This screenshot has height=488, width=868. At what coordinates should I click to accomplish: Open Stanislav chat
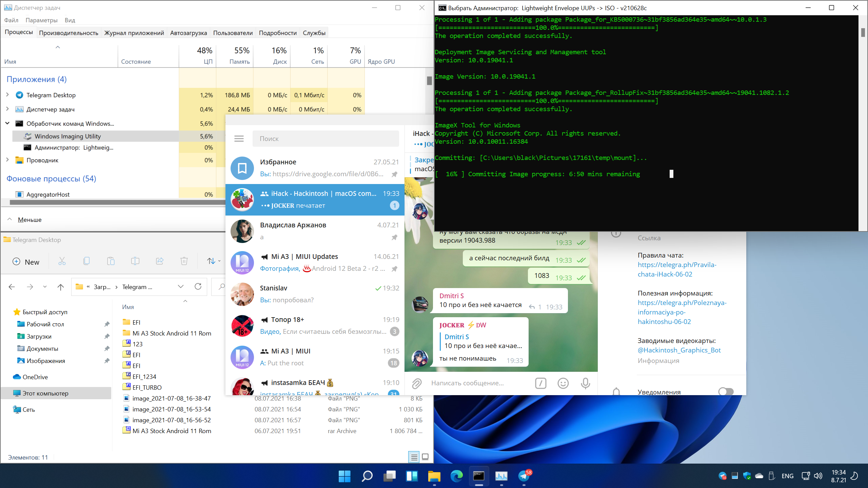(x=315, y=294)
